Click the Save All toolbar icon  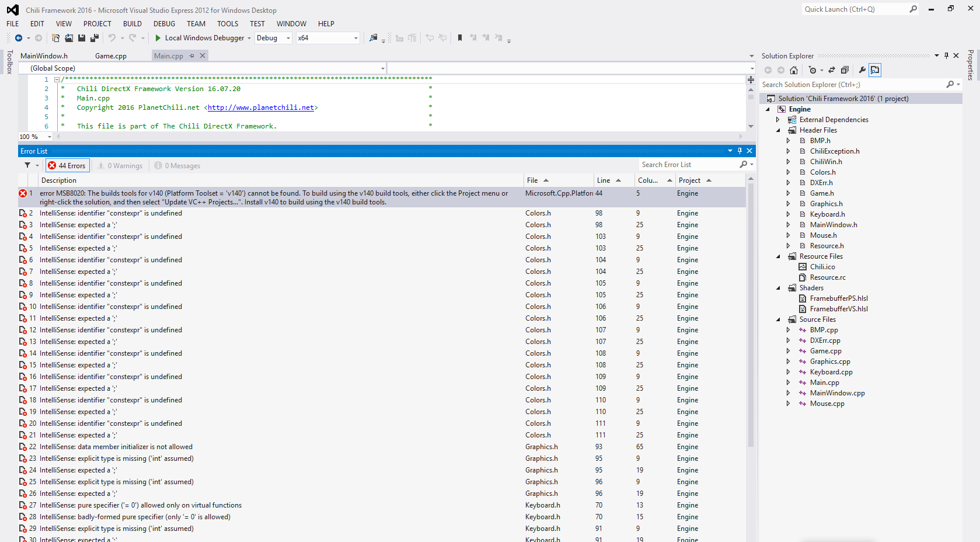pyautogui.click(x=95, y=38)
